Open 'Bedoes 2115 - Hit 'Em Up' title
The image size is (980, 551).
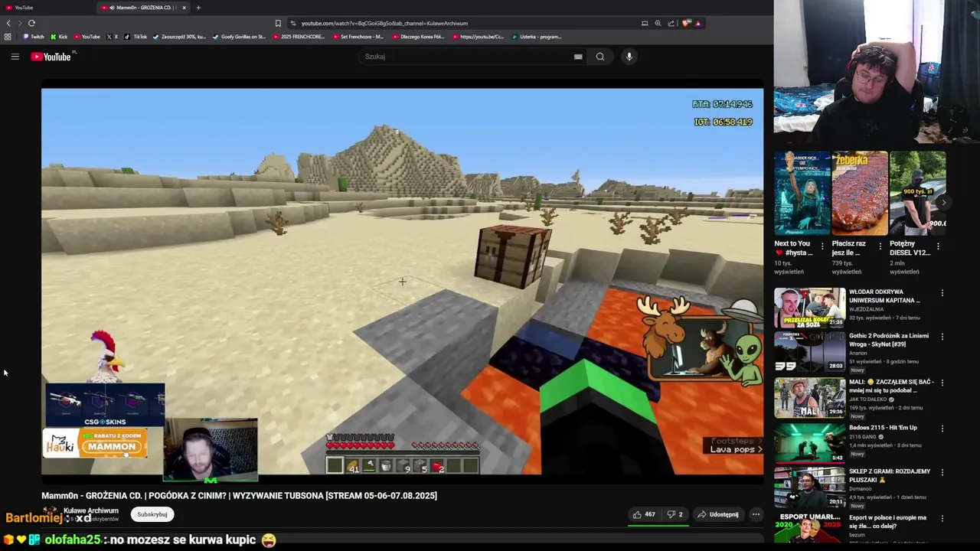883,428
